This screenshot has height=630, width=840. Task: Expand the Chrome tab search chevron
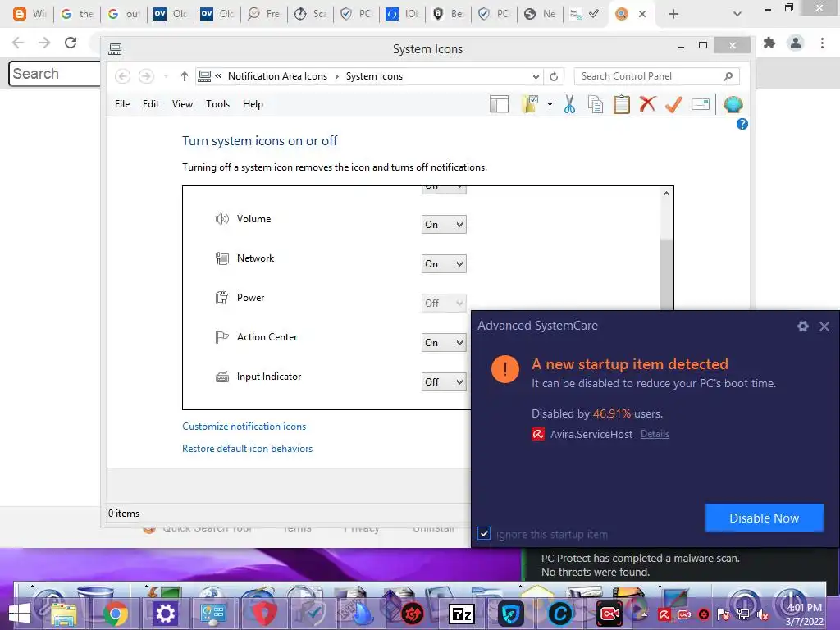[737, 14]
